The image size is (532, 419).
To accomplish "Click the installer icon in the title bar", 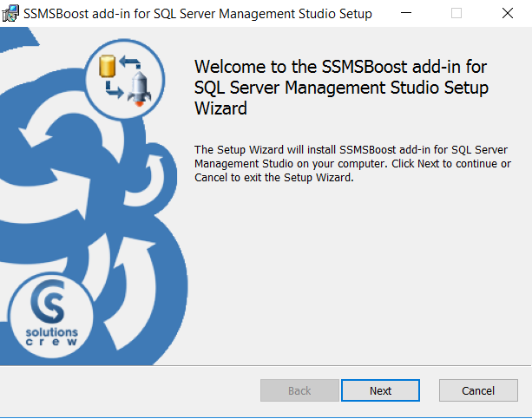I will click(10, 13).
